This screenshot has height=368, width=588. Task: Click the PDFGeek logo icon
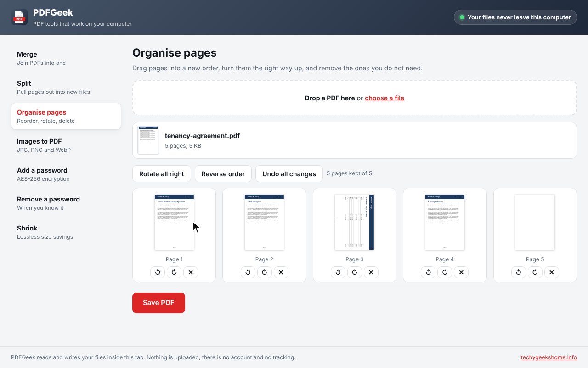(19, 17)
